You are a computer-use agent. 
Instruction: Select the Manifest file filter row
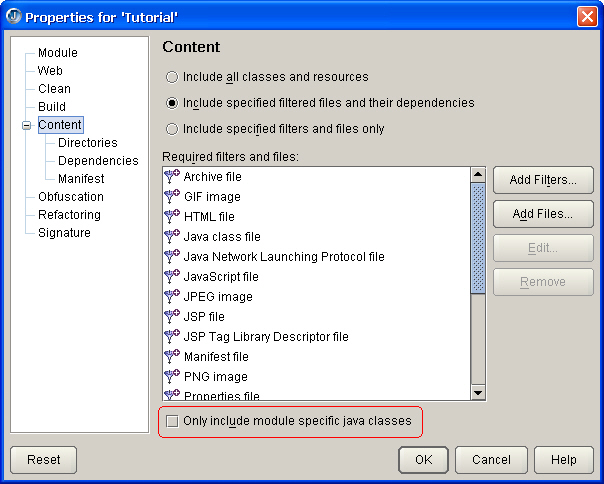316,357
